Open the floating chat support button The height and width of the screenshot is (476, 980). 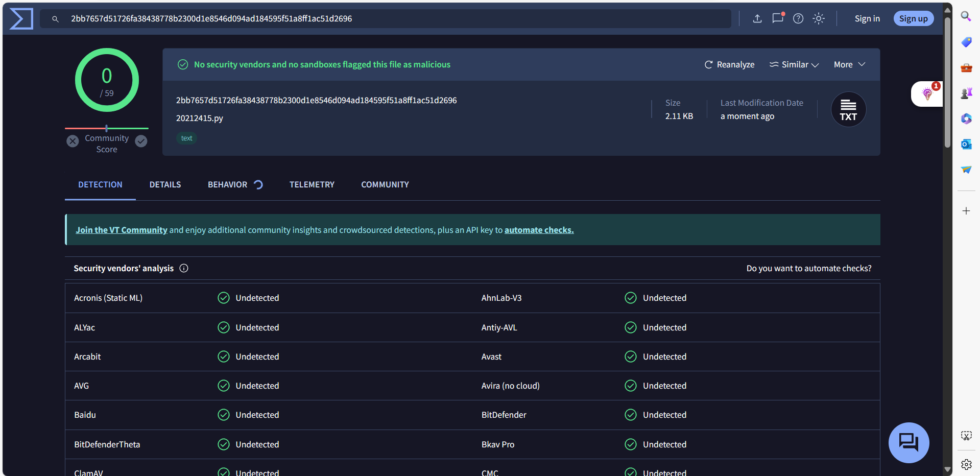909,442
